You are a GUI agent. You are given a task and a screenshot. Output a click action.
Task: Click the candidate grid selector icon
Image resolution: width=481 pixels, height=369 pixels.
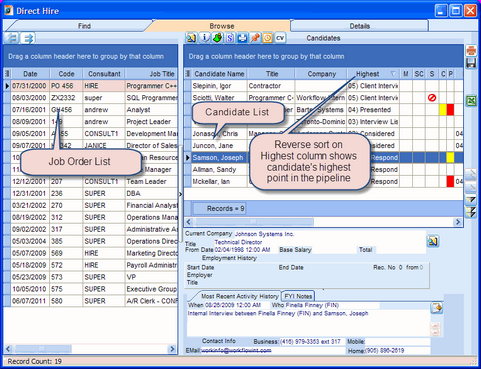(188, 74)
